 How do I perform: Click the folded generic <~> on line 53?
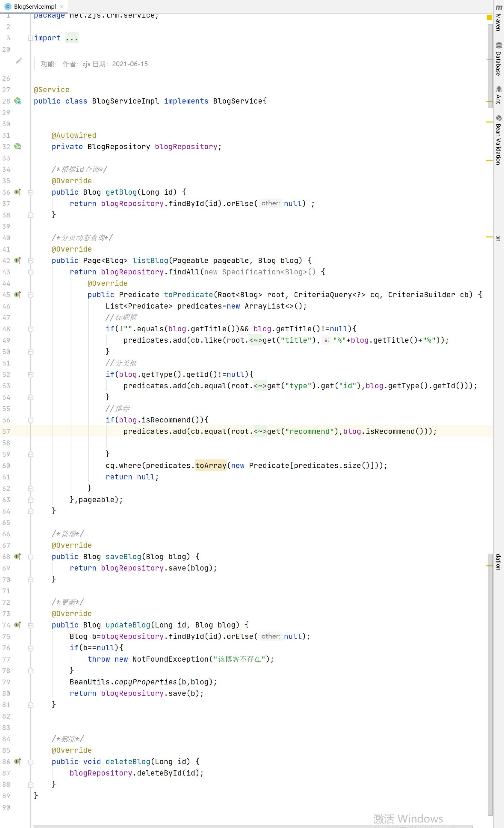pos(260,386)
